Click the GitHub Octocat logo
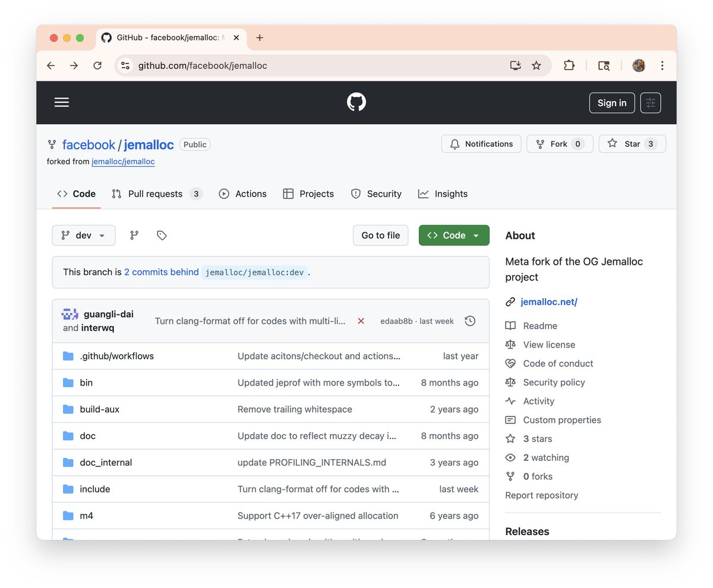 pos(356,102)
